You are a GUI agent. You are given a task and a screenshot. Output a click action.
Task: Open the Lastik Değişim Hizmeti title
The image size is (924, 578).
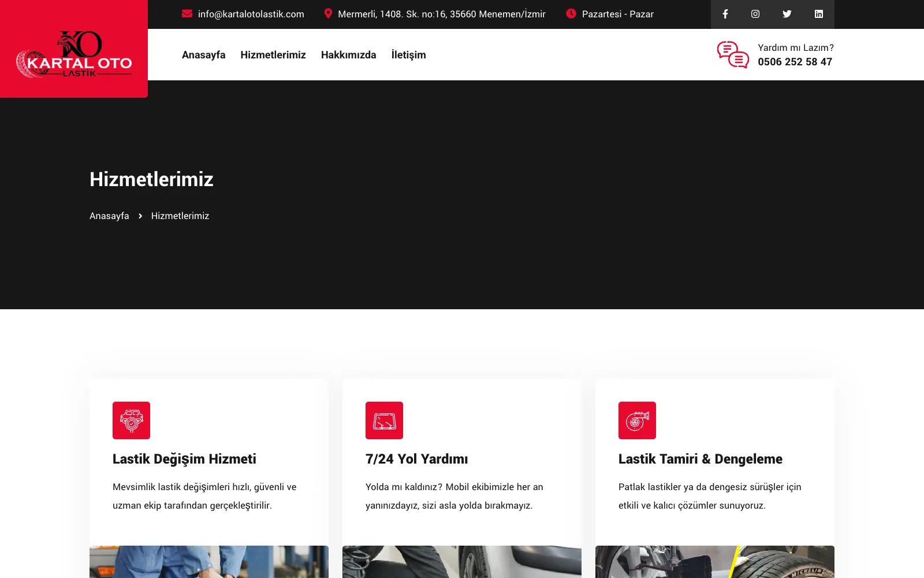(x=184, y=459)
